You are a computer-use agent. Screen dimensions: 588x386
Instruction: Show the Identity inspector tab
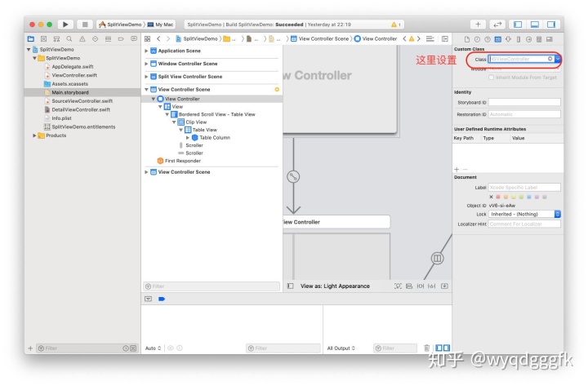coord(497,39)
